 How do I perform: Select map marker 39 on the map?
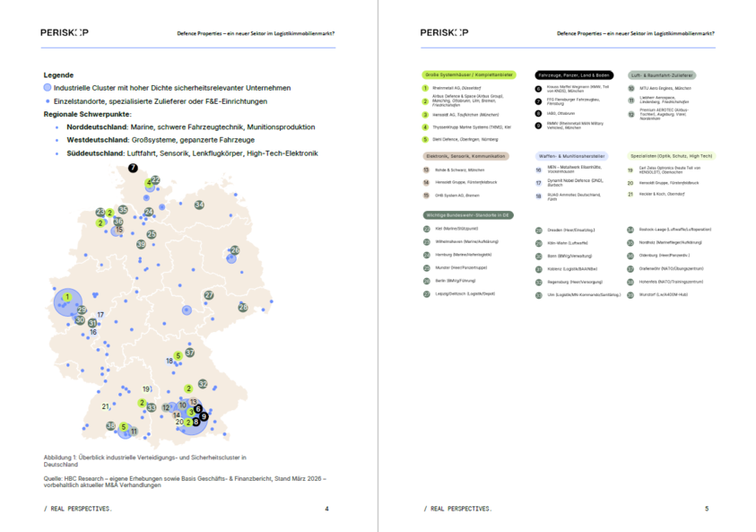(x=141, y=244)
